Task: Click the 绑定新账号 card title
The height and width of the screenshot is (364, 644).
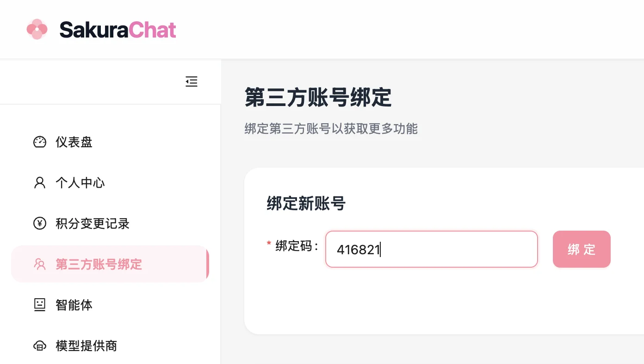Action: pyautogui.click(x=306, y=203)
